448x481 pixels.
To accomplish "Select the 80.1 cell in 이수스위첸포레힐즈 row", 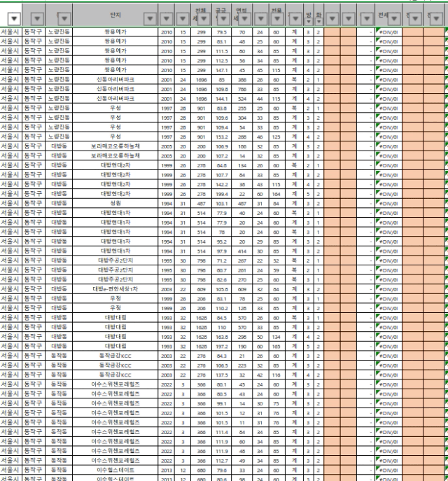I will coord(221,384).
